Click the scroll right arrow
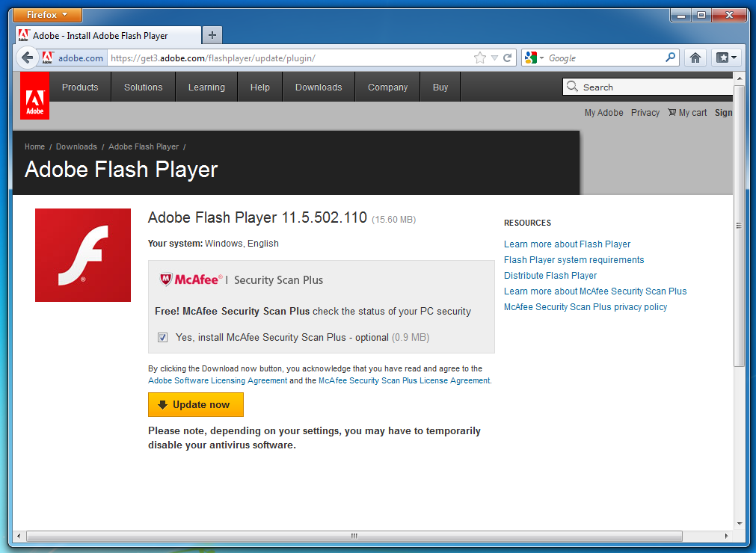The width and height of the screenshot is (756, 553). 726,536
